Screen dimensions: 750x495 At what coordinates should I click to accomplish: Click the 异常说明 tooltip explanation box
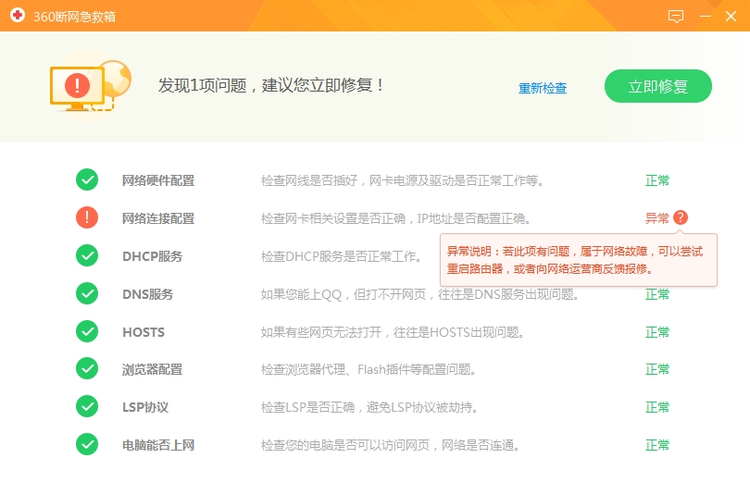pyautogui.click(x=578, y=260)
